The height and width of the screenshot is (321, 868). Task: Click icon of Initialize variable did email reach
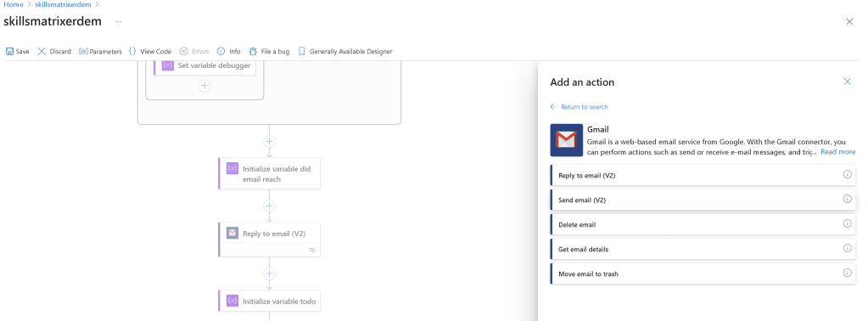(232, 168)
